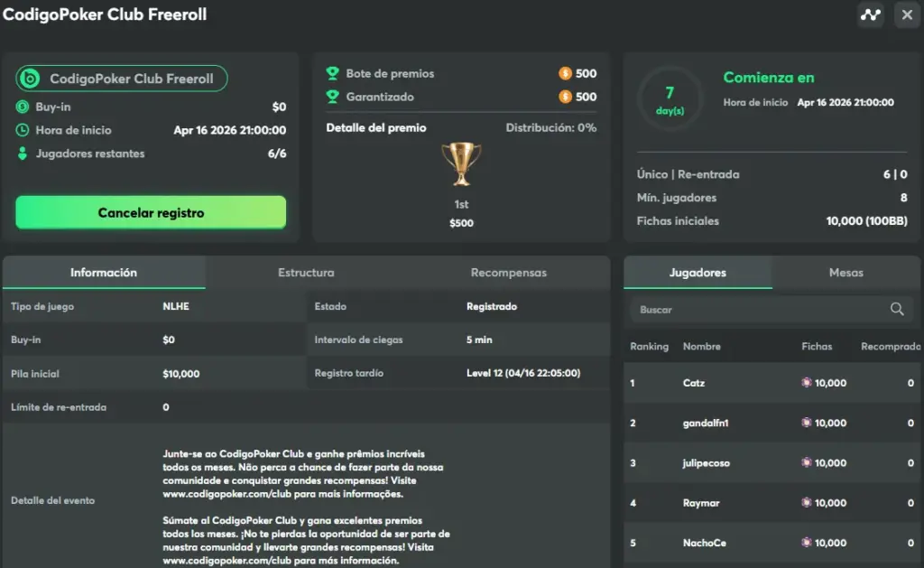
Task: Select player NachoCe in the list
Action: coord(772,543)
